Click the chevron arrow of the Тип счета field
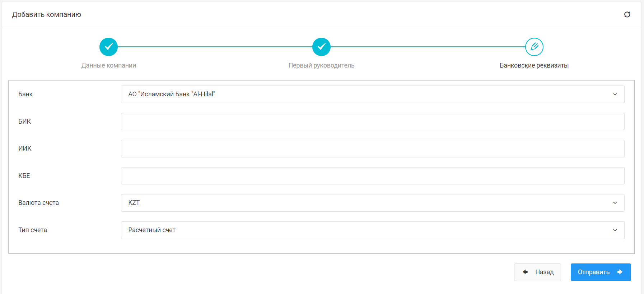644x294 pixels. pos(615,230)
